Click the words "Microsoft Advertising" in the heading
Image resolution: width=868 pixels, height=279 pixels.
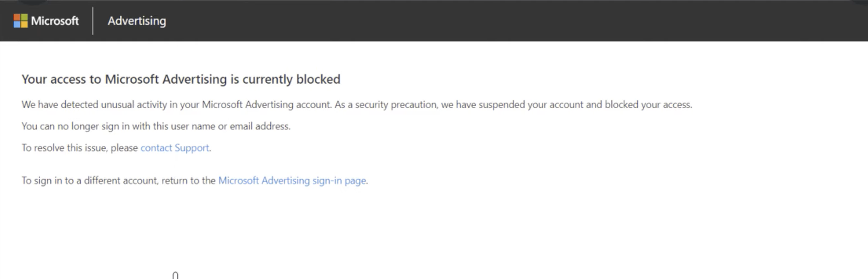(166, 79)
